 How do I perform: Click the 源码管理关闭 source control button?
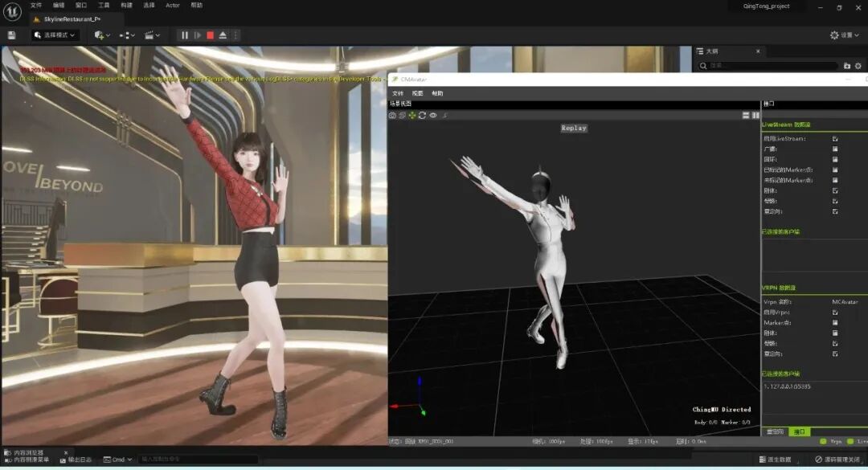coord(837,460)
